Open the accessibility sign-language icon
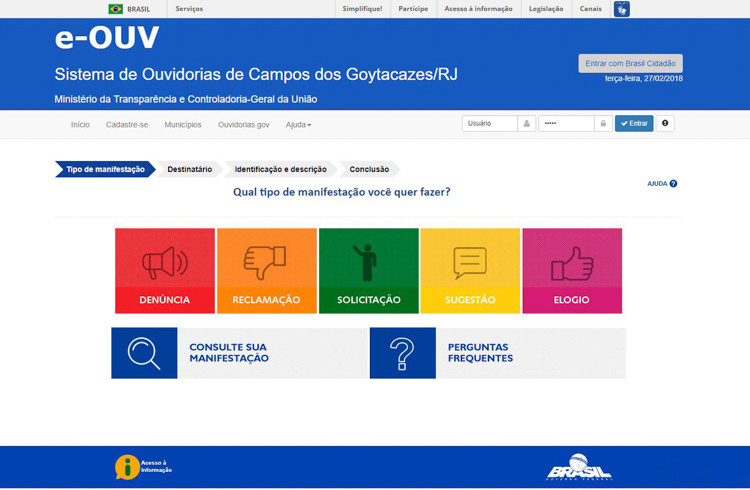This screenshot has height=490, width=750. [x=621, y=9]
